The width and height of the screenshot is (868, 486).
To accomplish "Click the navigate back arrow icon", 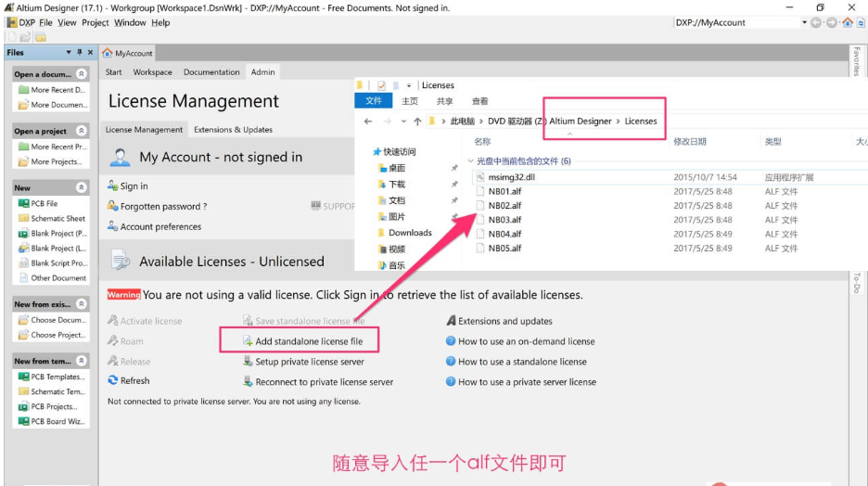I will coord(816,22).
